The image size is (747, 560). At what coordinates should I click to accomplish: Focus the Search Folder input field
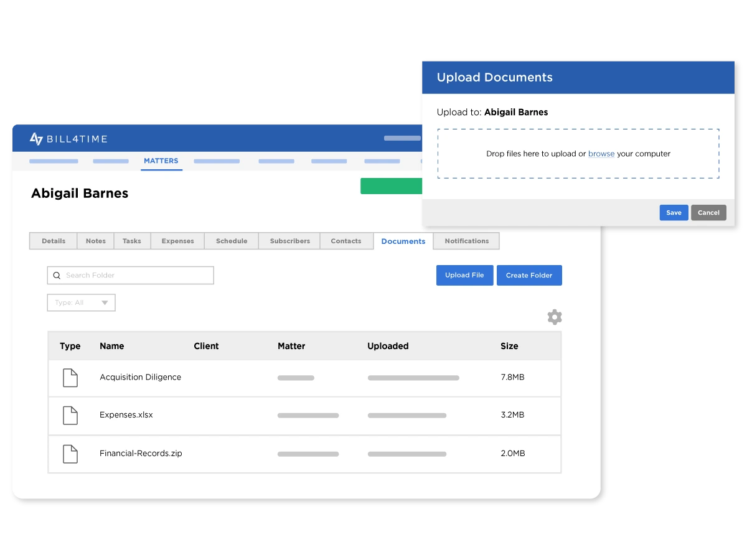coord(137,276)
